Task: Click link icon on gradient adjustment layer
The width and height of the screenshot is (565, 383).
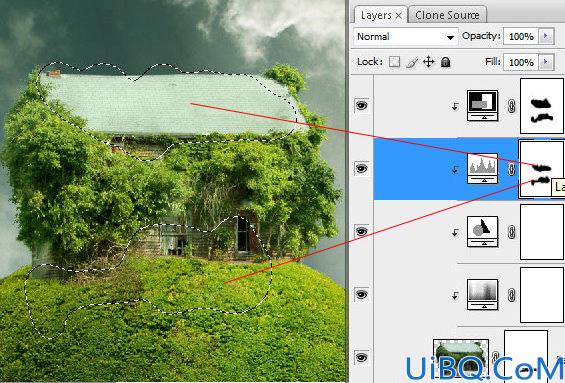Action: (511, 295)
